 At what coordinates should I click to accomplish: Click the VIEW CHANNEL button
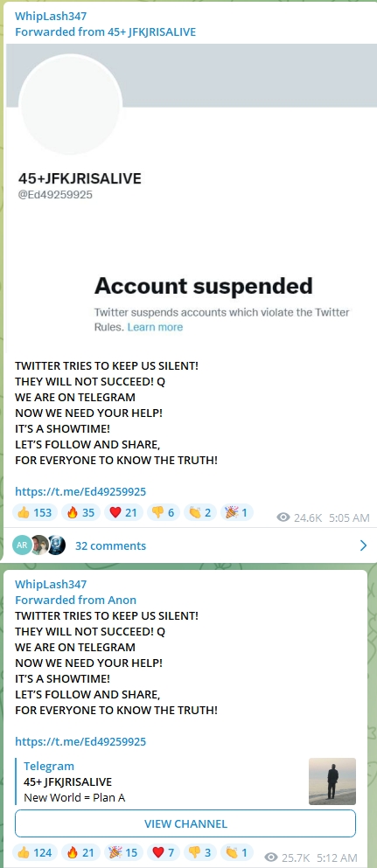[x=185, y=823]
